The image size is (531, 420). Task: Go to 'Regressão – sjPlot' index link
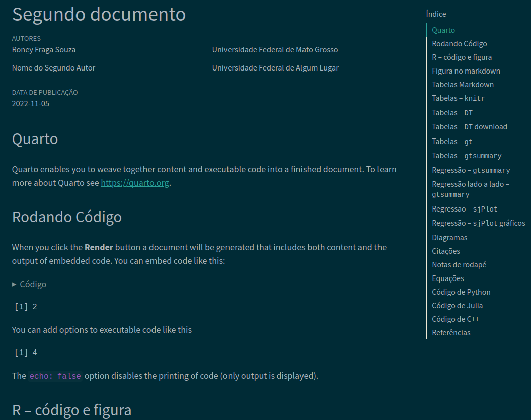[465, 209]
